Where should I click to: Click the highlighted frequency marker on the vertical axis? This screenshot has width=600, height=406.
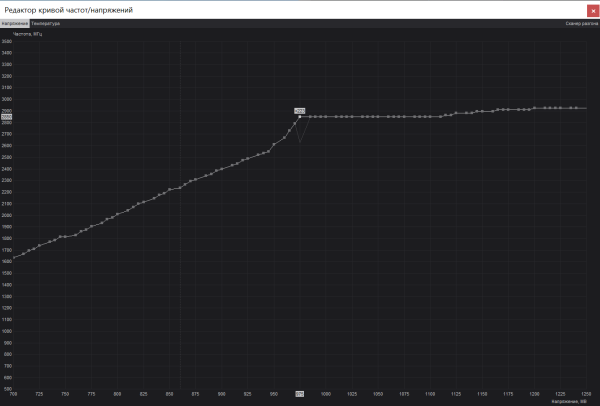click(6, 117)
